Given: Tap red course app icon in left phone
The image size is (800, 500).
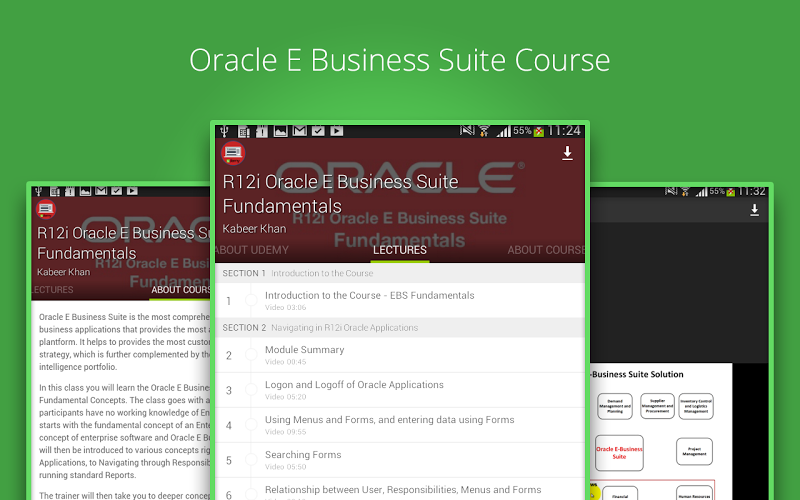Looking at the screenshot, I should point(46,209).
